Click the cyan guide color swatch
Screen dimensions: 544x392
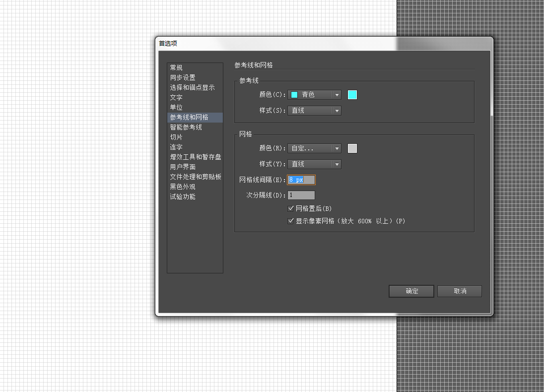point(352,94)
